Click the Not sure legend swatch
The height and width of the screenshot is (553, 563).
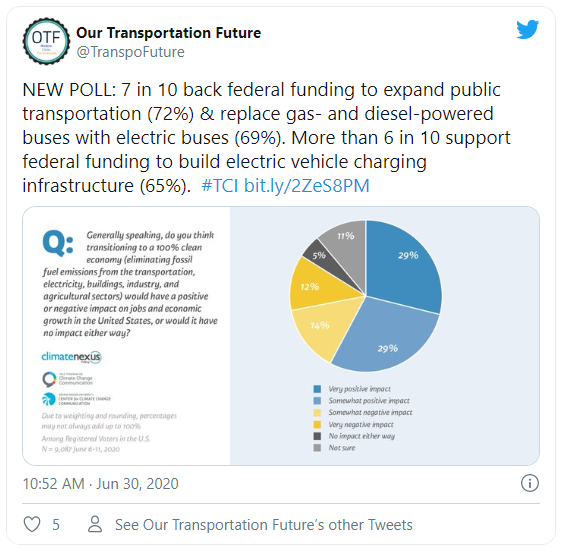point(317,448)
